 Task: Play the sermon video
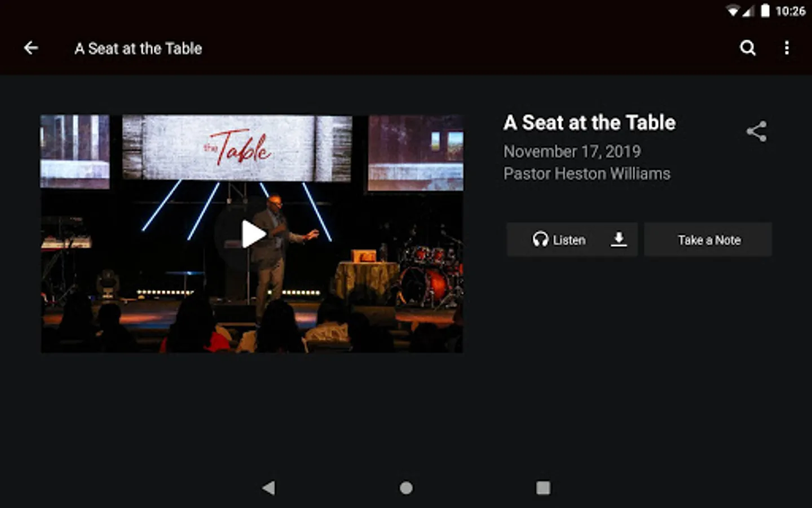tap(253, 234)
